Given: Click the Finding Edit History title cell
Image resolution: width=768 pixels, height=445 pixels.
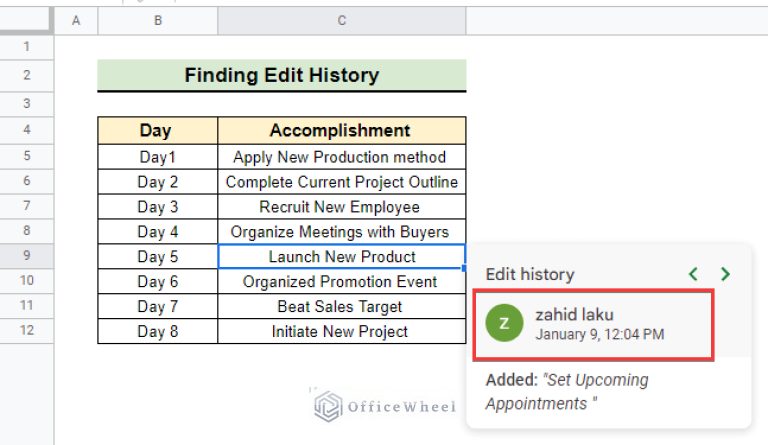Looking at the screenshot, I should (281, 75).
